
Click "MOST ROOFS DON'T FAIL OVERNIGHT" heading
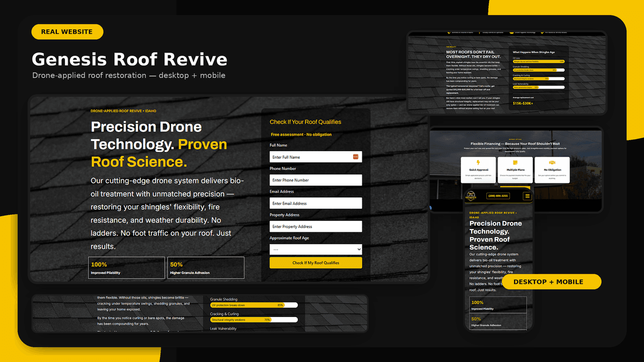(x=473, y=54)
